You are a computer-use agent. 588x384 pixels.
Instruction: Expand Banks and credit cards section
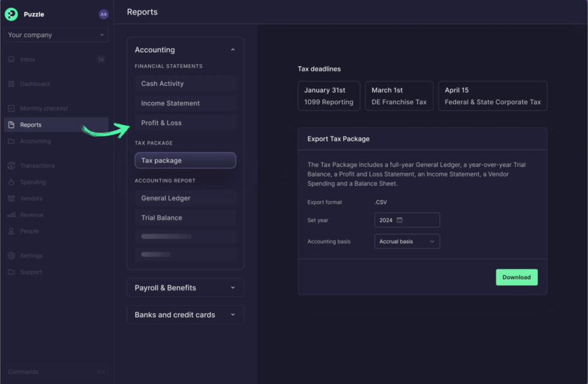pyautogui.click(x=185, y=315)
